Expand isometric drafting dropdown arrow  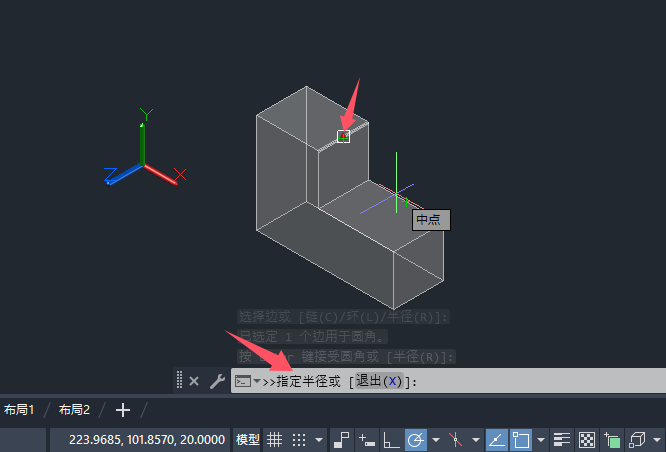click(x=476, y=440)
